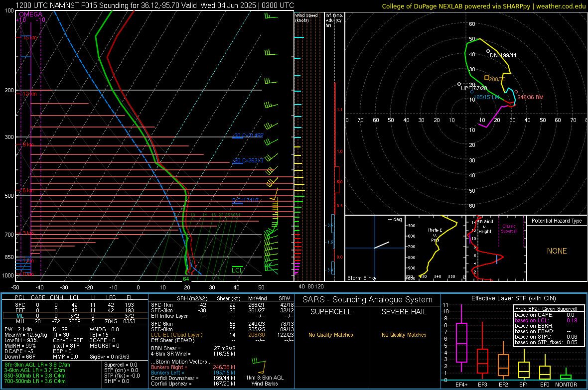Click the 'based on STP_fixed: 0.05' line
The image size is (588, 390).
[x=546, y=342]
